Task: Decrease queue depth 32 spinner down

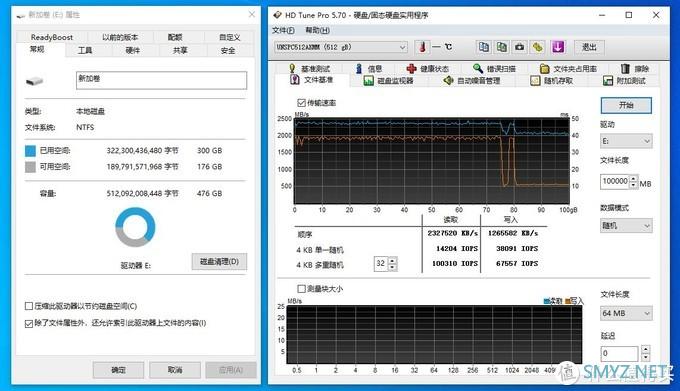Action: (392, 267)
